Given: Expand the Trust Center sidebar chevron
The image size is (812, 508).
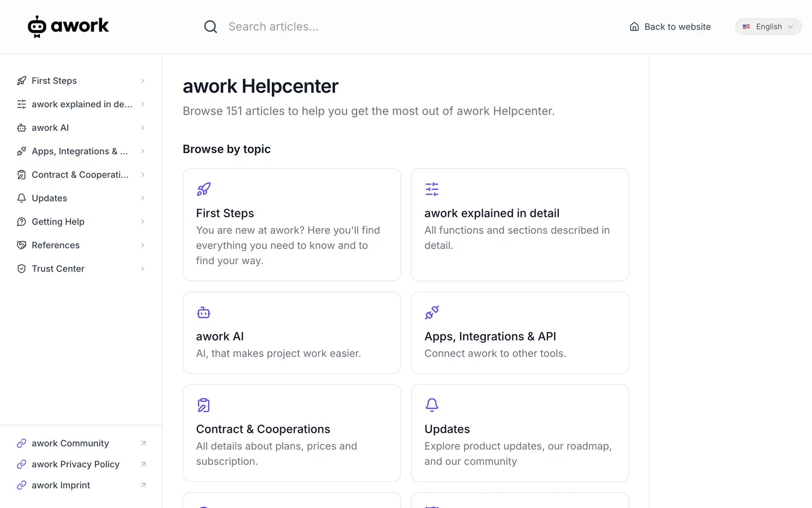Looking at the screenshot, I should click(143, 269).
